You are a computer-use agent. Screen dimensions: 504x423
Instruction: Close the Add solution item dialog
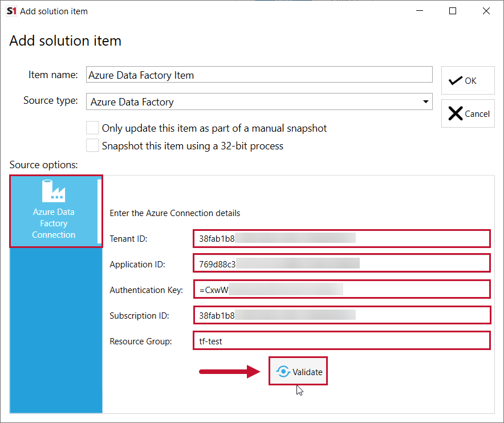click(x=486, y=11)
